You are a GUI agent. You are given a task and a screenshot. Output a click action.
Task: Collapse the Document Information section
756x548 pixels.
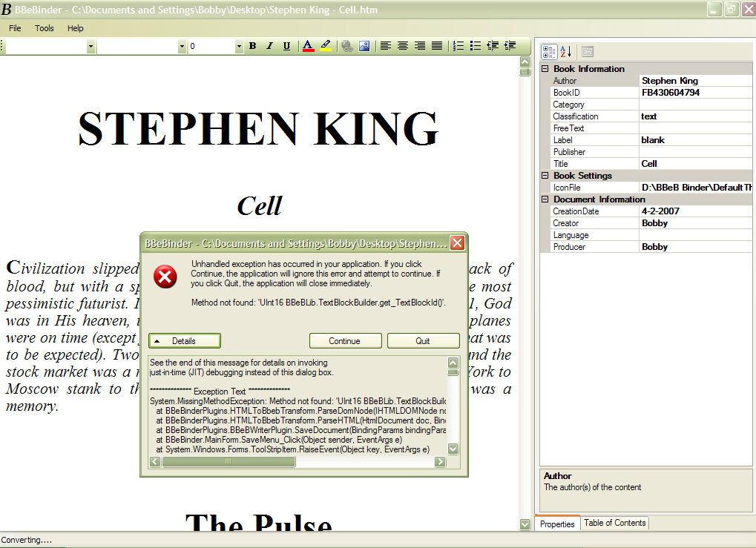545,199
